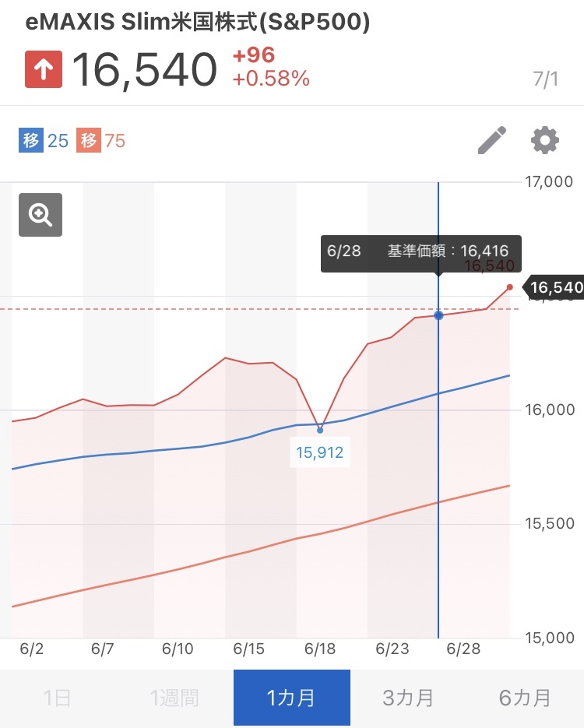Switch to the 6カ月 period tab
584x728 pixels.
click(x=525, y=698)
